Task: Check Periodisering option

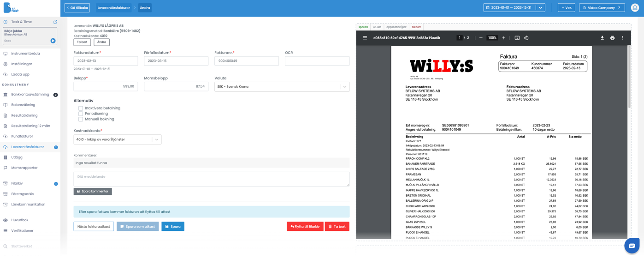Action: pyautogui.click(x=81, y=114)
